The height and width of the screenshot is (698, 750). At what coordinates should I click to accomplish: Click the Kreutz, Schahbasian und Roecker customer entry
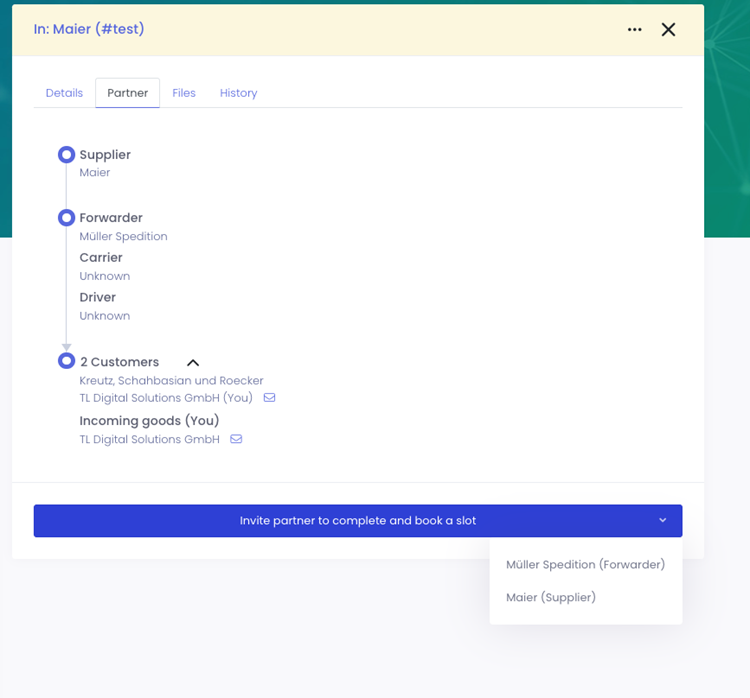(x=171, y=380)
